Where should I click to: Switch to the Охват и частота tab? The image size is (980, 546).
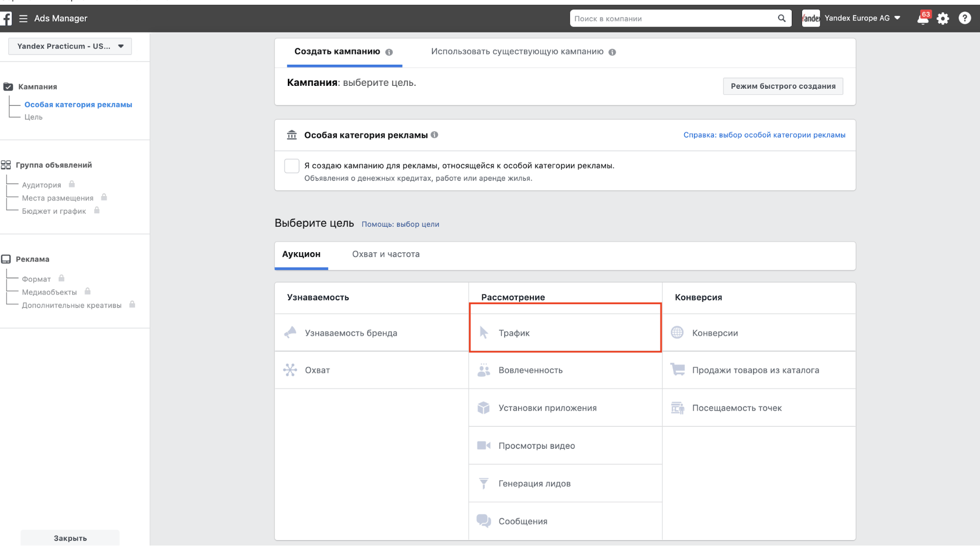386,254
